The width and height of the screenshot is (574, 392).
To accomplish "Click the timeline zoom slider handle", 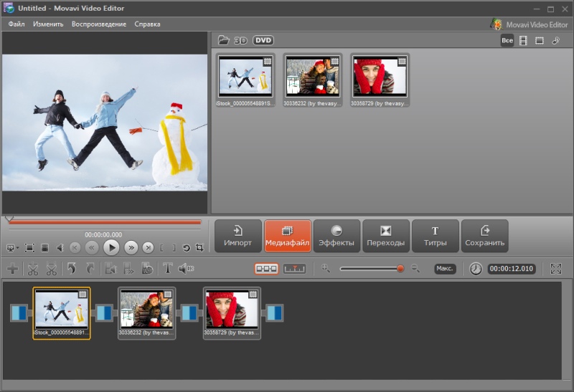I will pyautogui.click(x=400, y=269).
